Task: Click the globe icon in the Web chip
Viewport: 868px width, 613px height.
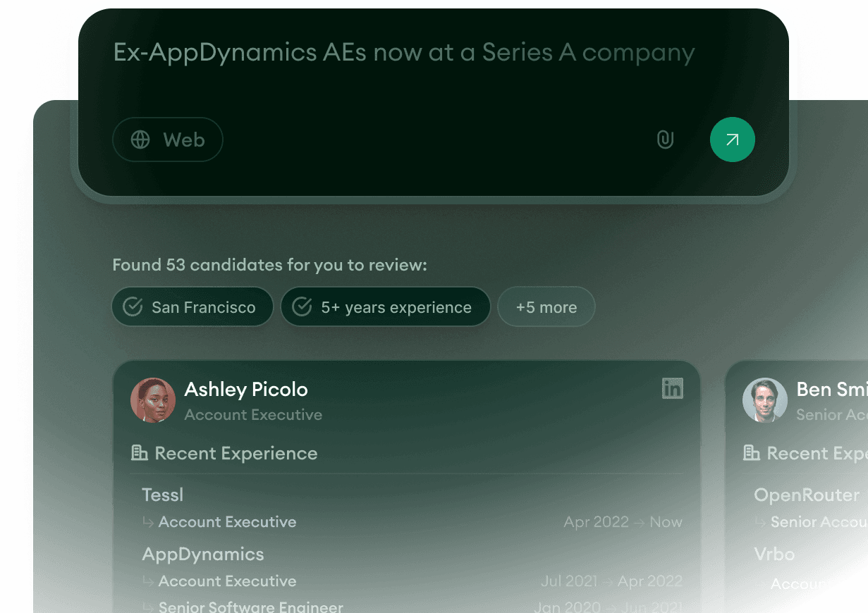Action: click(140, 140)
